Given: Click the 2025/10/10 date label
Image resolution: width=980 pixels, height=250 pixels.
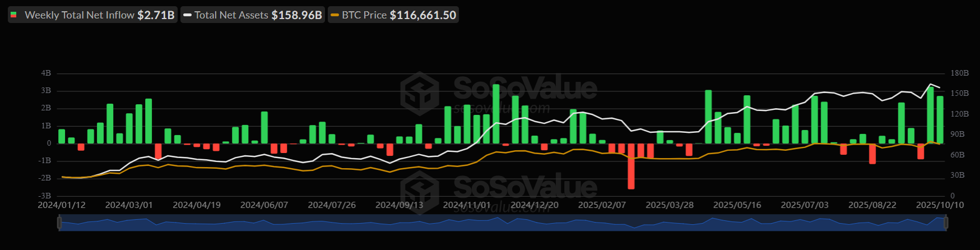Looking at the screenshot, I should [x=940, y=205].
